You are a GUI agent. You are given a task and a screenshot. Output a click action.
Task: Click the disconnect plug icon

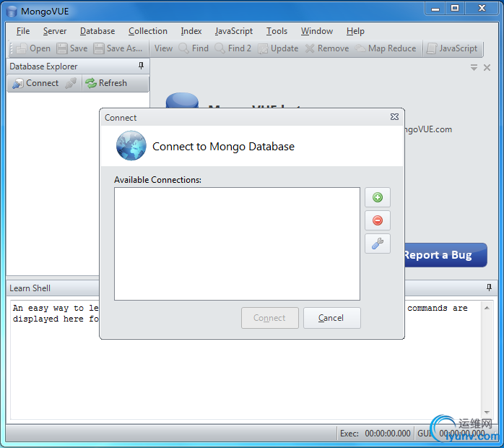click(71, 83)
